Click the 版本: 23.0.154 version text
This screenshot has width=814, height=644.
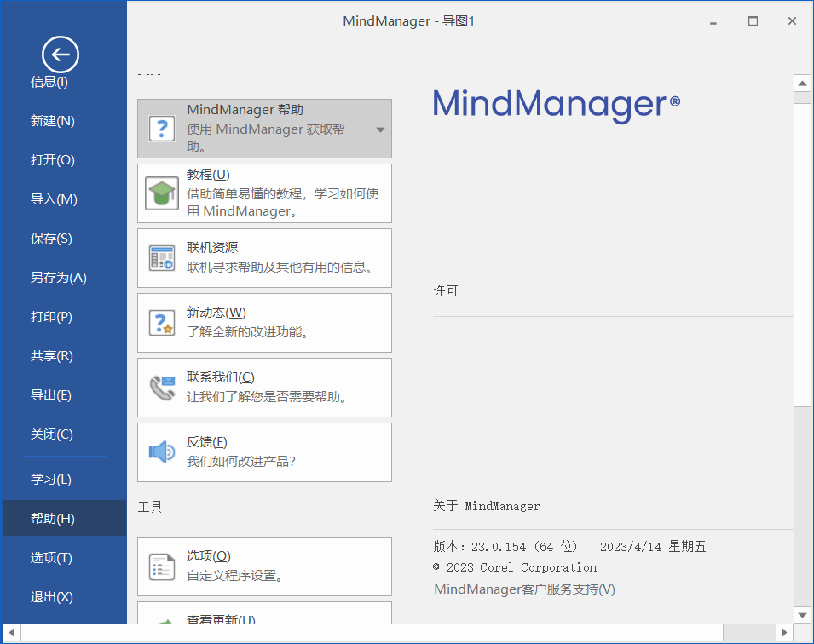505,546
